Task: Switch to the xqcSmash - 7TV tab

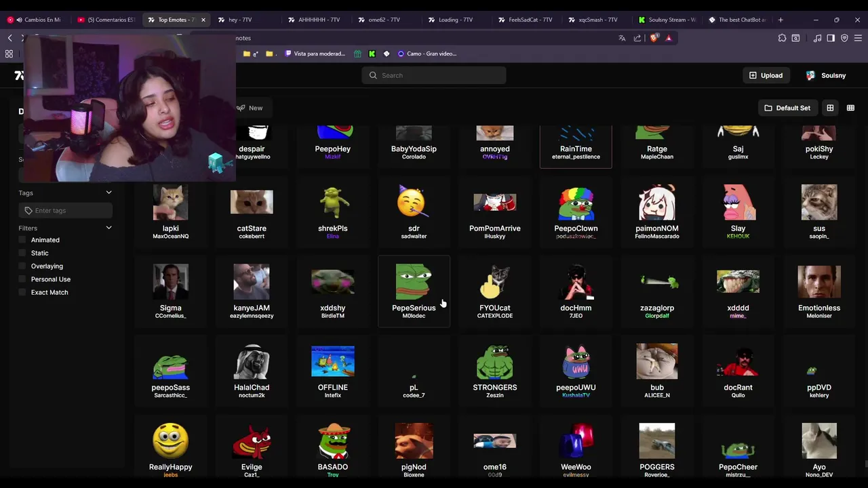Action: click(597, 20)
